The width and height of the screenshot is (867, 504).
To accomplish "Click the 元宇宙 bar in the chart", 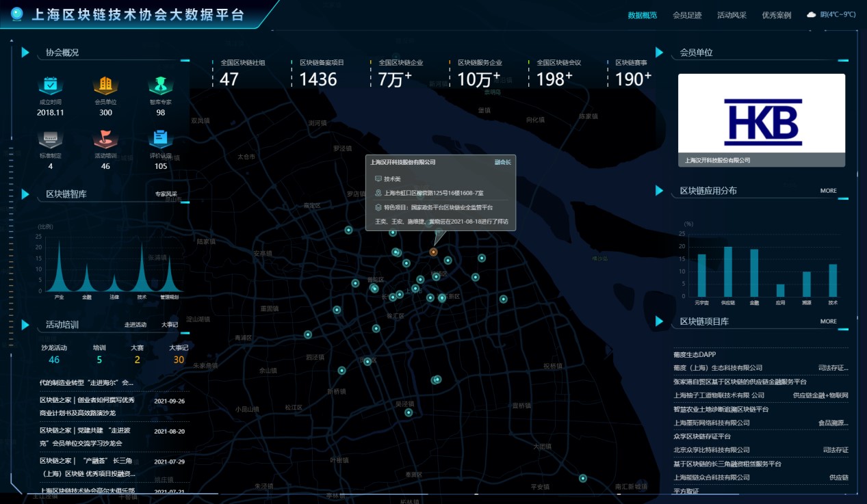I will pos(701,275).
